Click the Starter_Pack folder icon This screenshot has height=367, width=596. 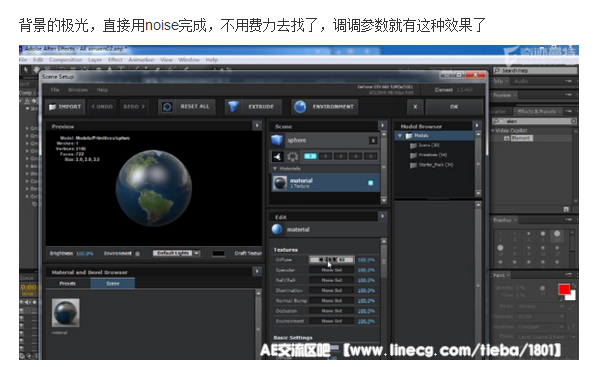click(414, 165)
